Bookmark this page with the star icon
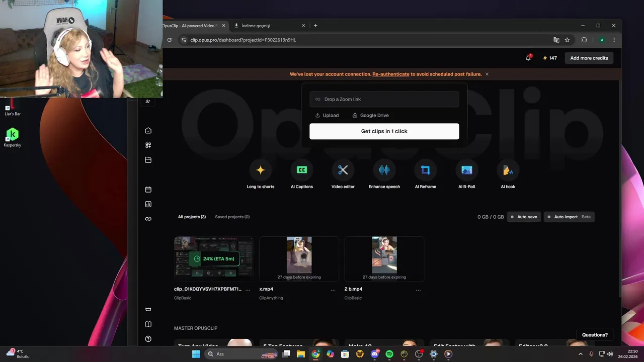The height and width of the screenshot is (362, 644). 567,40
